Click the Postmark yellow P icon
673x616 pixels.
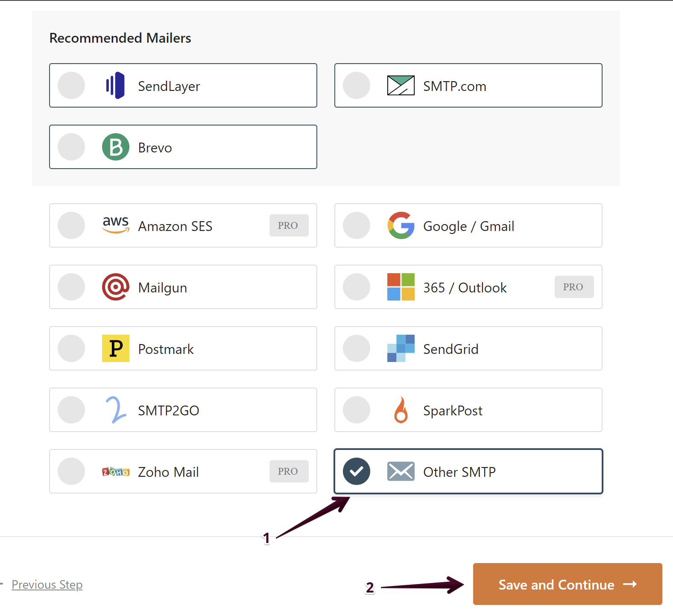116,348
